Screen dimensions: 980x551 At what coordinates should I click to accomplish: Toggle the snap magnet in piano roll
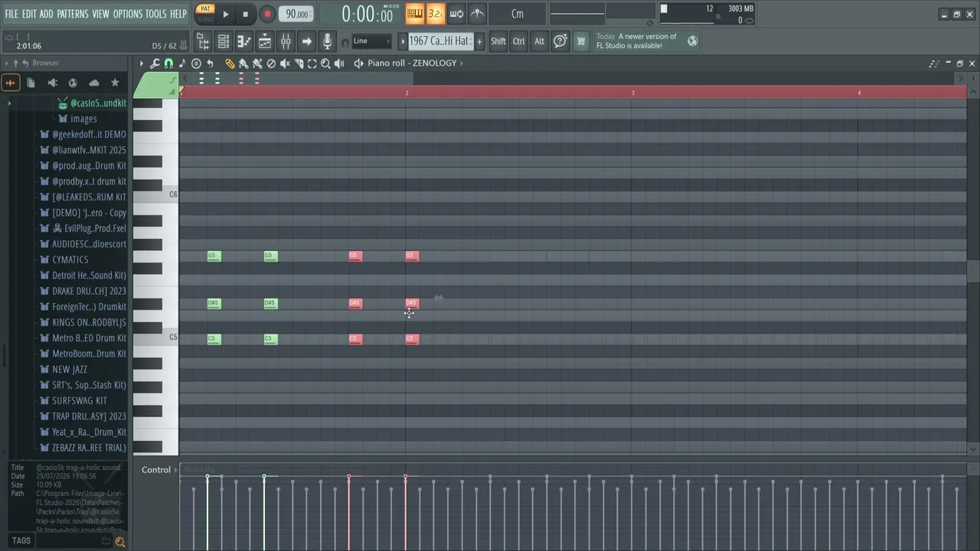pyautogui.click(x=168, y=64)
